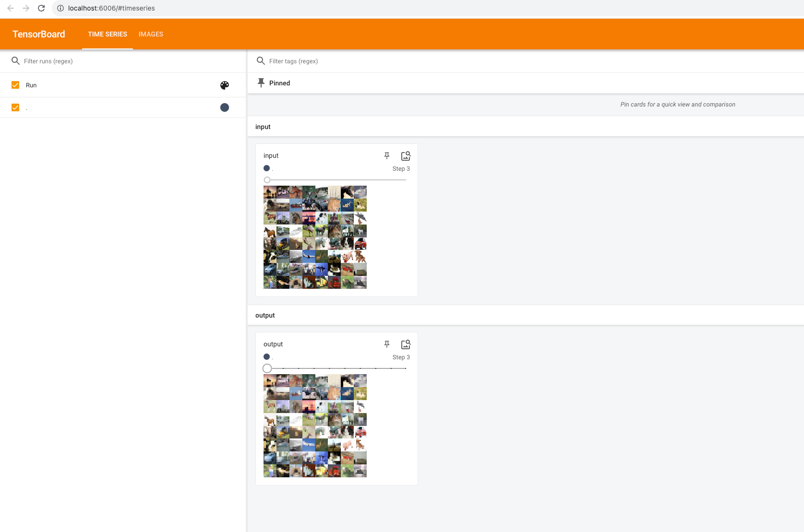Screen dimensions: 804x532
Task: Select the TIME SERIES tab
Action: [x=108, y=34]
